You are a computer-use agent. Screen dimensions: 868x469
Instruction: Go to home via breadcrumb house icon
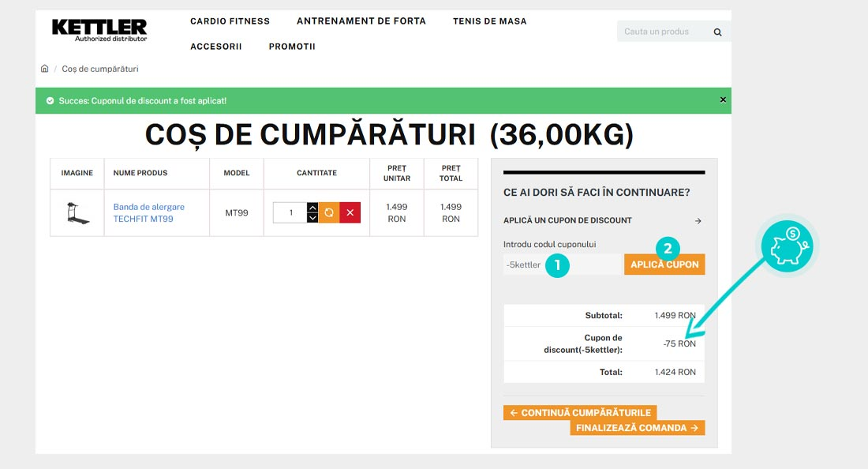[x=45, y=69]
